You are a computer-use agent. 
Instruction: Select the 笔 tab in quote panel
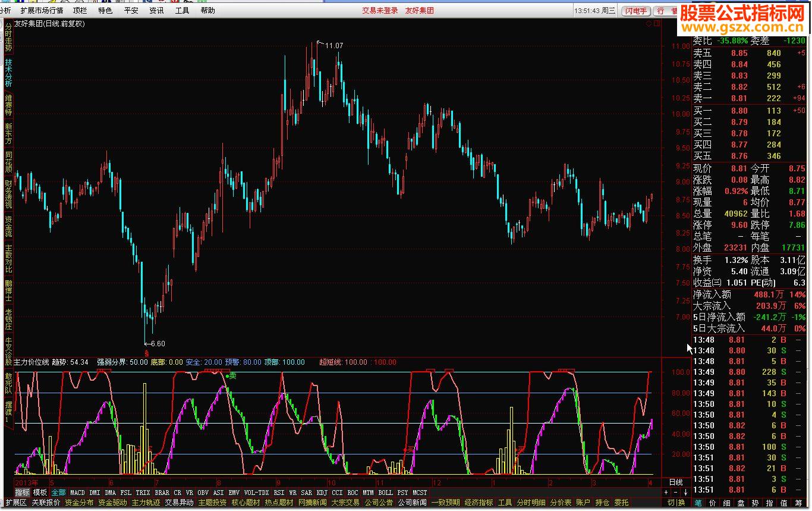tap(698, 503)
